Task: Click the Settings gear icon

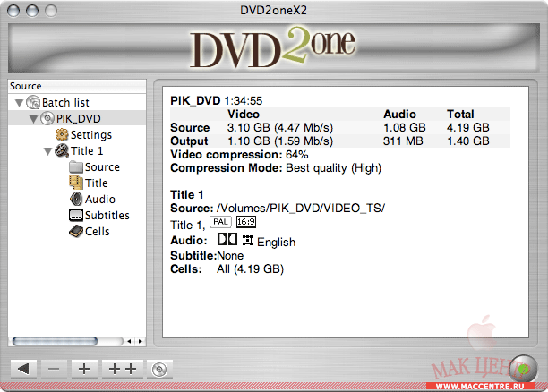Action: click(62, 134)
